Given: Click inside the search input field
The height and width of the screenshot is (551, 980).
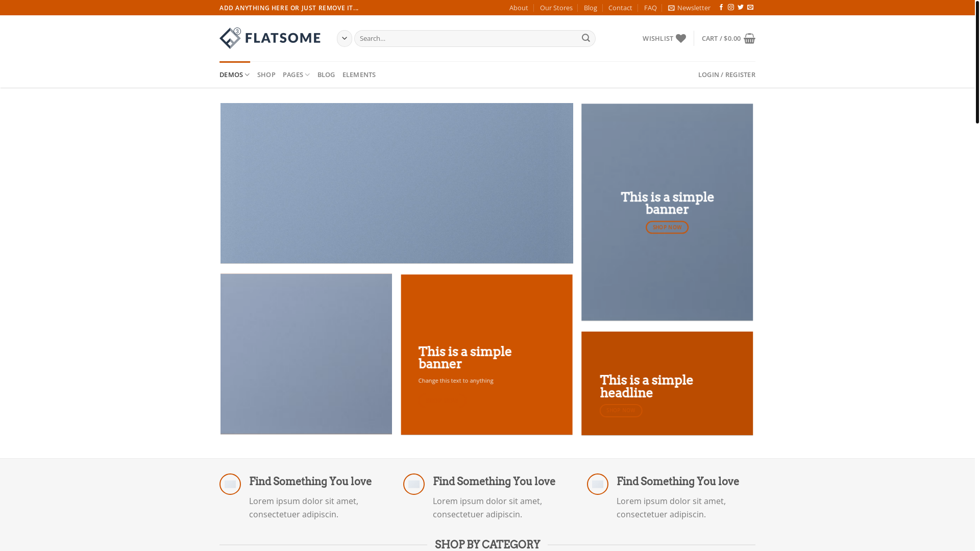Looking at the screenshot, I should [x=466, y=38].
